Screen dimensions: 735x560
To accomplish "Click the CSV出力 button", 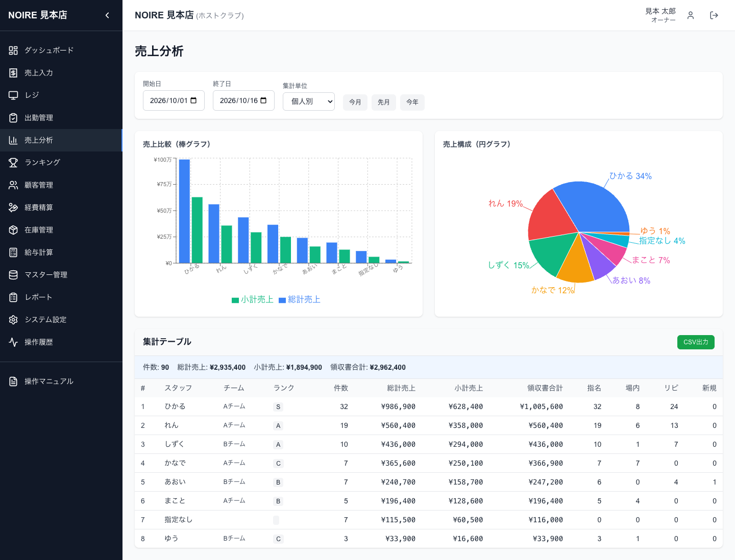I will click(696, 342).
